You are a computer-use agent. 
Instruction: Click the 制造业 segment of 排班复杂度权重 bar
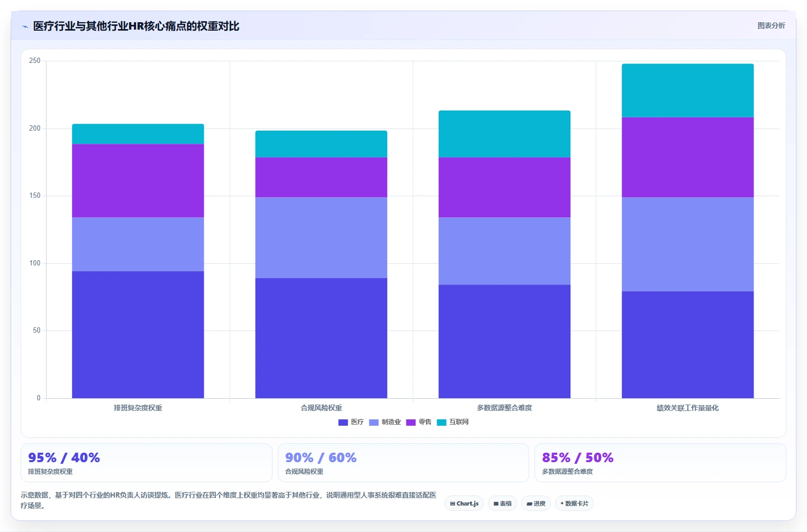[x=138, y=244]
